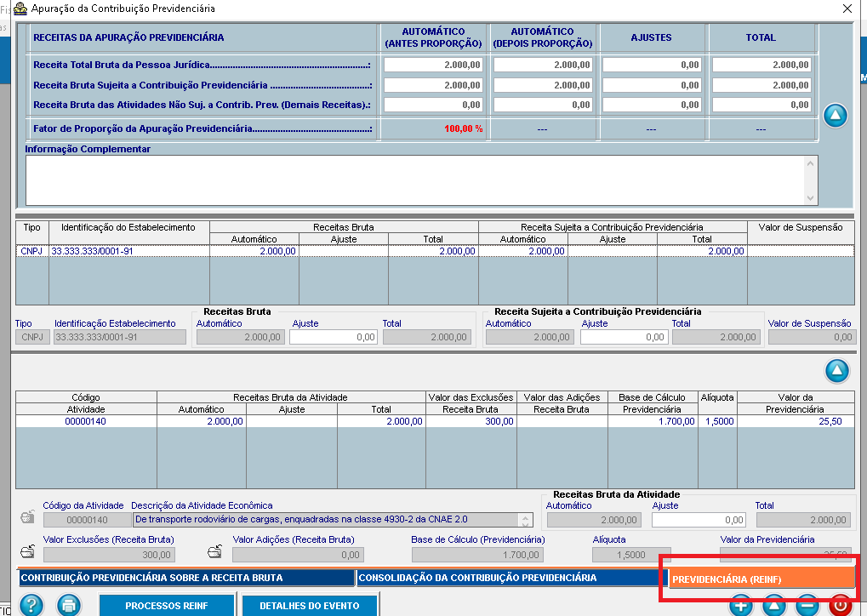The image size is (867, 616).
Task: Click the Identificação Estabelecimento field
Action: point(120,337)
